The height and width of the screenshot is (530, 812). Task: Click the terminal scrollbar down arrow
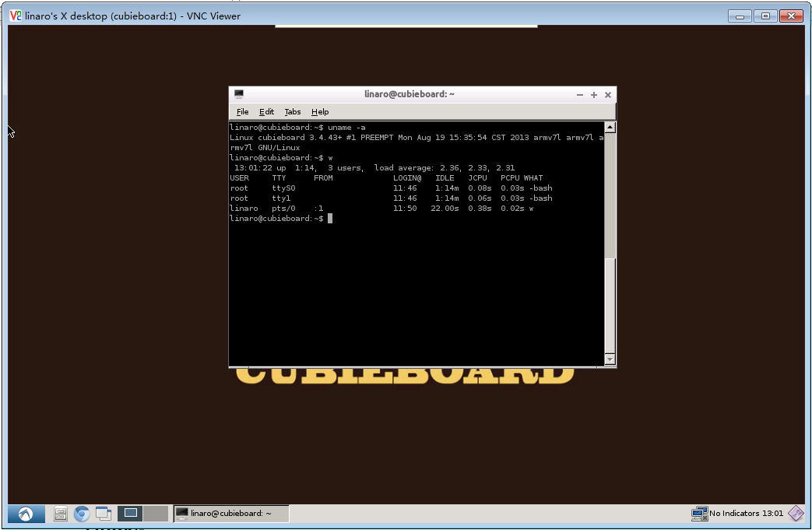[x=610, y=360]
